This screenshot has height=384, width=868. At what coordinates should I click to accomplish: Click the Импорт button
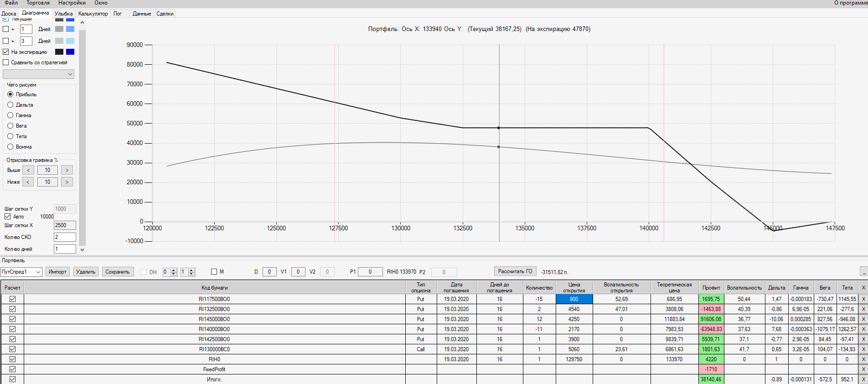click(57, 272)
